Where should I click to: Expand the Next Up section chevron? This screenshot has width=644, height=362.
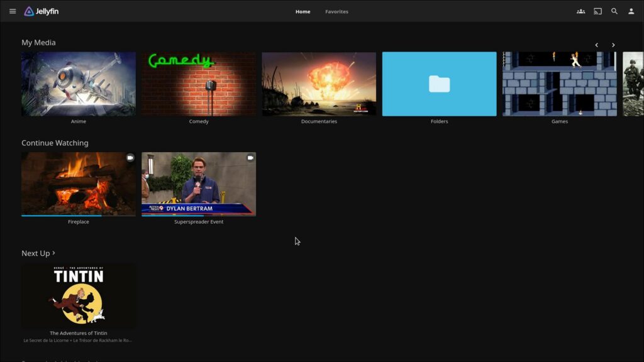[x=54, y=253]
